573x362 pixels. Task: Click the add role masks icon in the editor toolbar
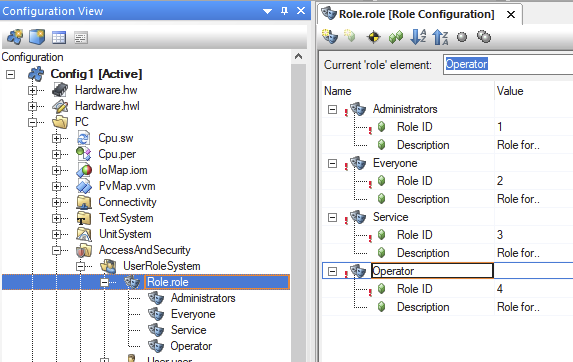pos(330,37)
